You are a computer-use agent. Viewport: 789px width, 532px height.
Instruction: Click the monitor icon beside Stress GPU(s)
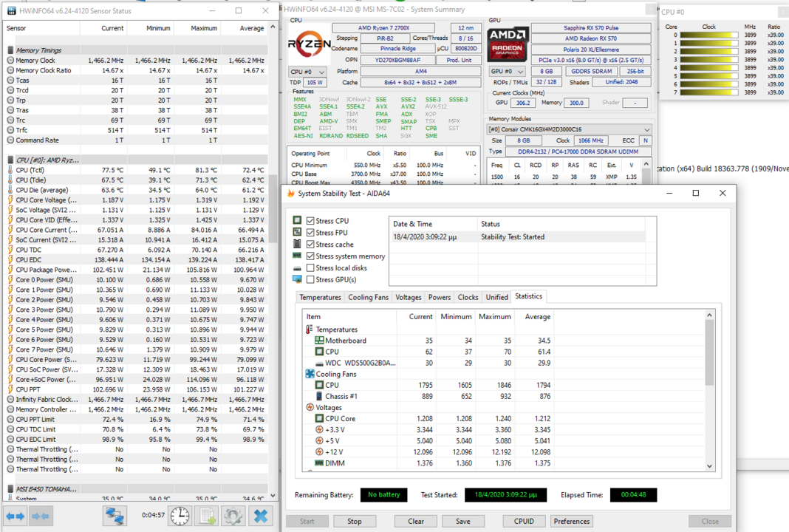298,279
